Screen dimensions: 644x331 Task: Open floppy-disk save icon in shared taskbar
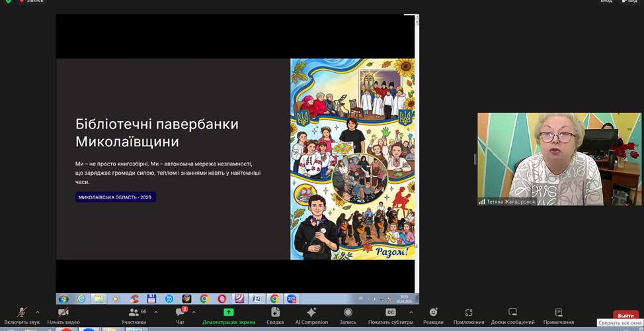pos(151,299)
